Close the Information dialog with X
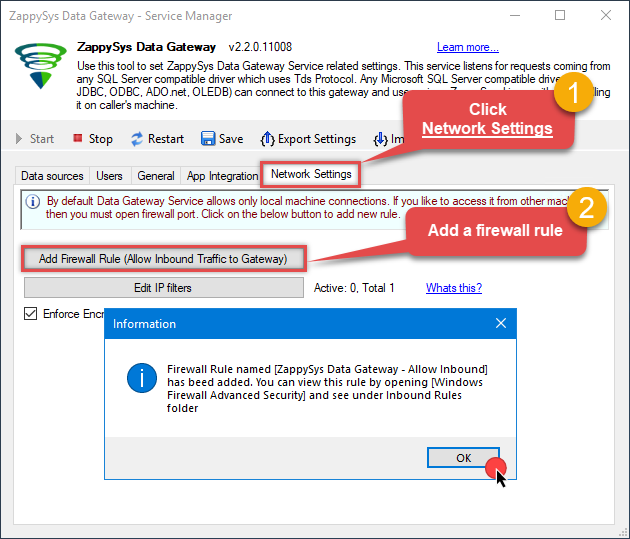This screenshot has width=630, height=539. click(501, 323)
